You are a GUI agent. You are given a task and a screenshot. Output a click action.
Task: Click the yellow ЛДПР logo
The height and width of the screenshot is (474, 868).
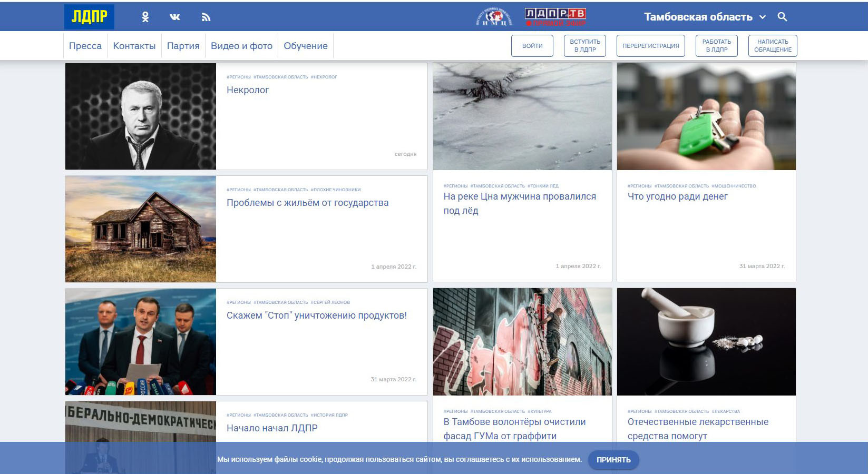coord(89,17)
